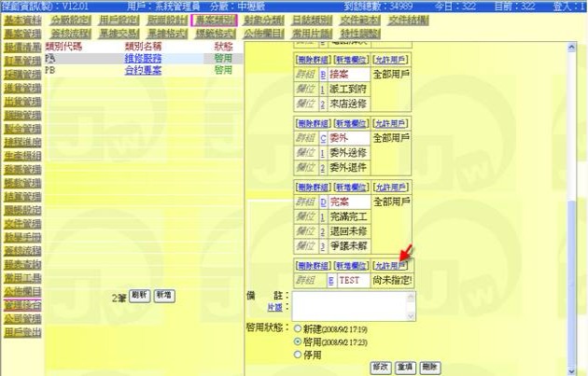This screenshot has width=588, height=376.
Task: Open the 維修服務 category link
Action: 142,58
